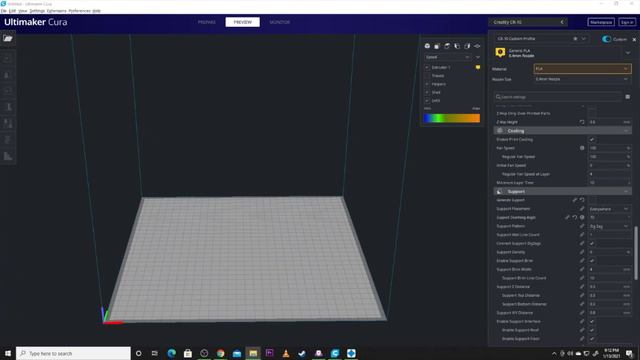640x360 pixels.
Task: Click the search settings input field
Action: pyautogui.click(x=558, y=97)
